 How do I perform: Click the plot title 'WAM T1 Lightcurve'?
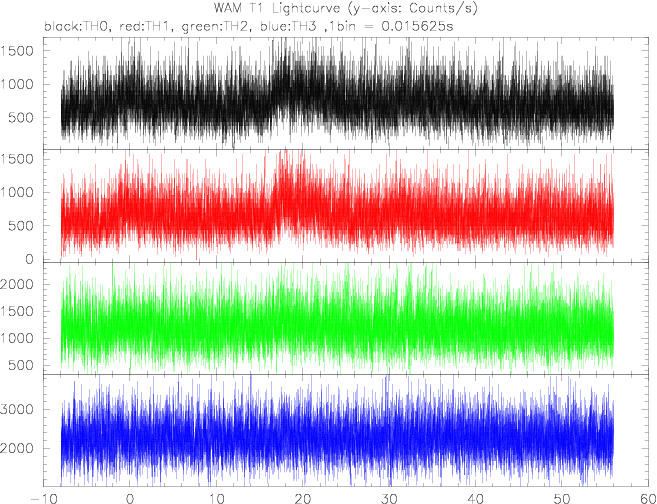[345, 9]
